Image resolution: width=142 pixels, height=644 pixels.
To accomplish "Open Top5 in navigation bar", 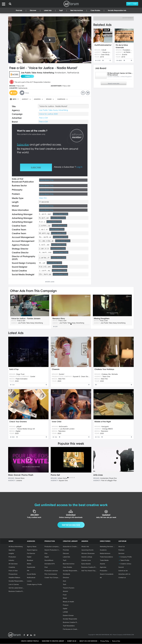I will [x=61, y=10].
